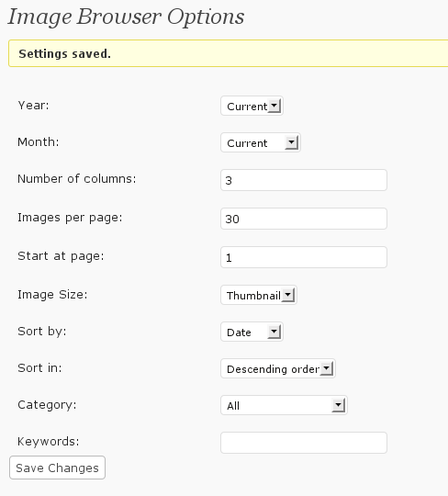
Task: Click the Save Changes button
Action: [57, 468]
